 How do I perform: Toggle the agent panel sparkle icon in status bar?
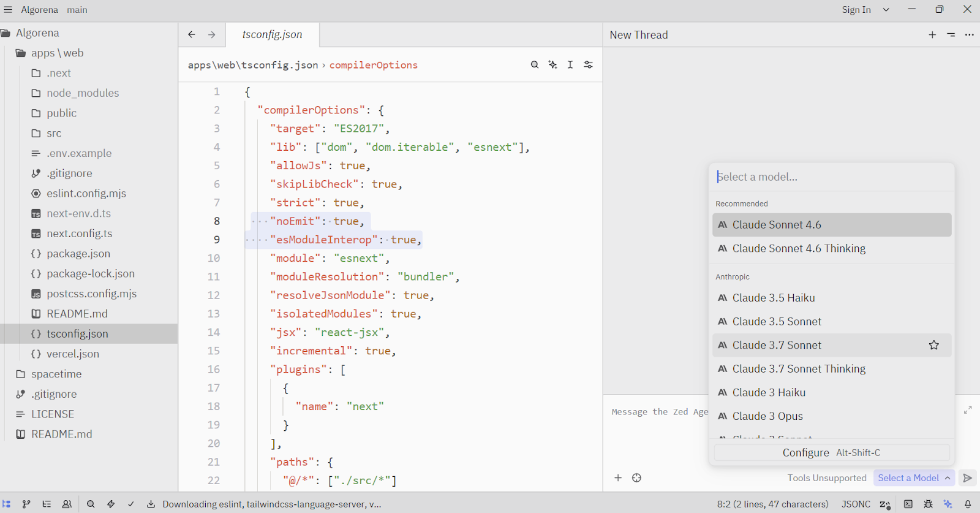point(948,504)
